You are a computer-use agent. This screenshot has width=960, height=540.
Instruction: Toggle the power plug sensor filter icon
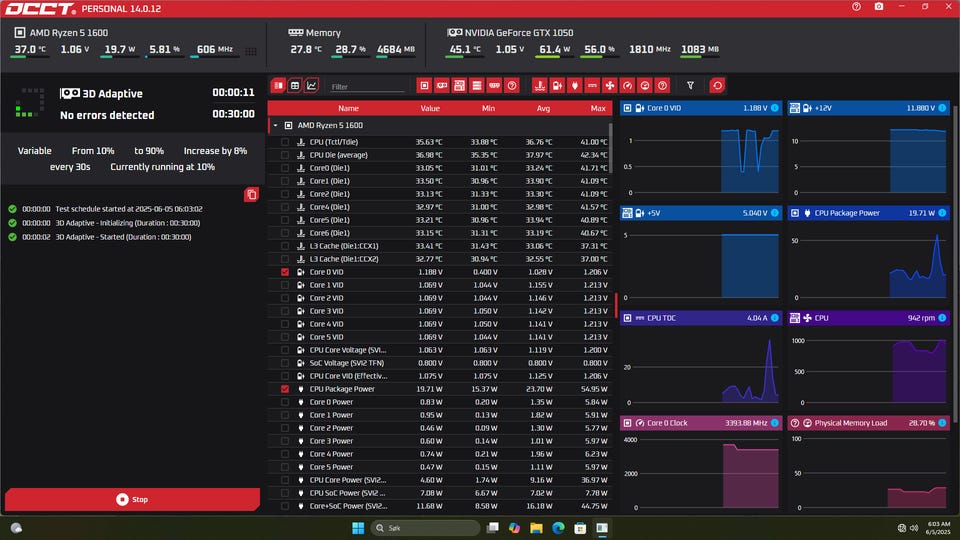(x=574, y=86)
